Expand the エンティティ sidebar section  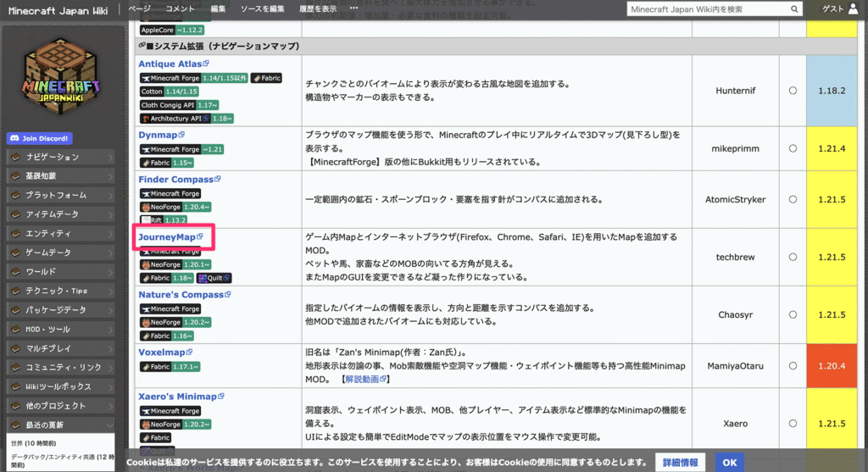(x=61, y=234)
